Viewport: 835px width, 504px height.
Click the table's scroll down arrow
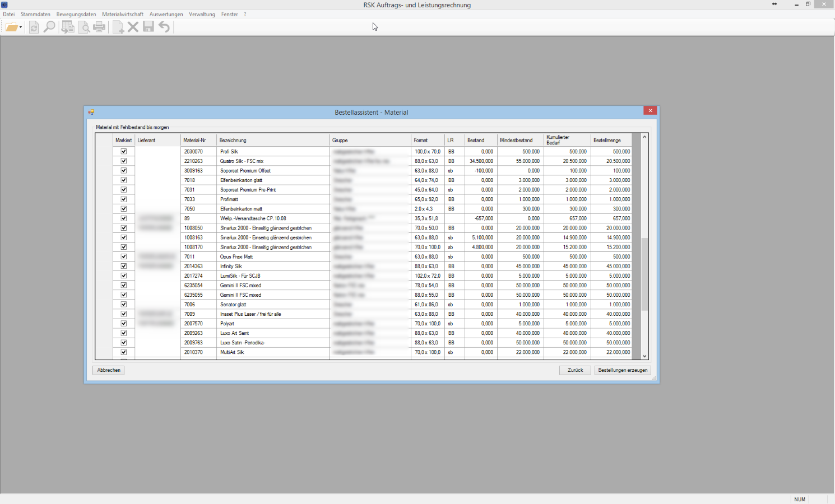tap(644, 356)
